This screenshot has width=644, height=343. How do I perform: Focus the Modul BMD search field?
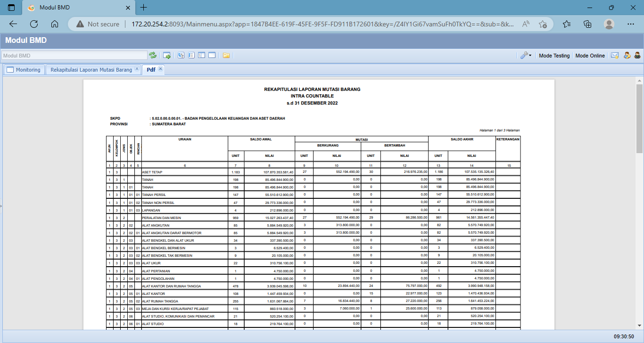coord(74,56)
